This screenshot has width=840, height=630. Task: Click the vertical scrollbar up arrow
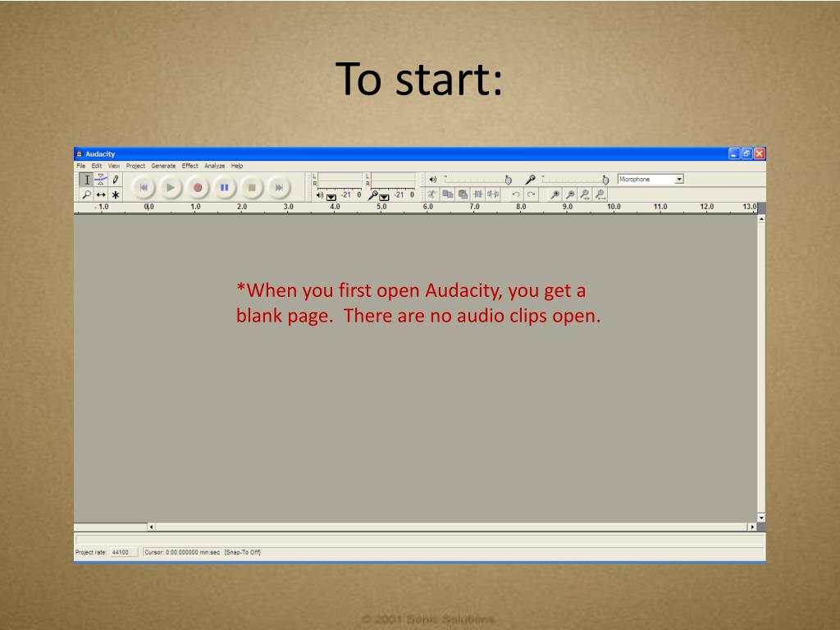761,219
